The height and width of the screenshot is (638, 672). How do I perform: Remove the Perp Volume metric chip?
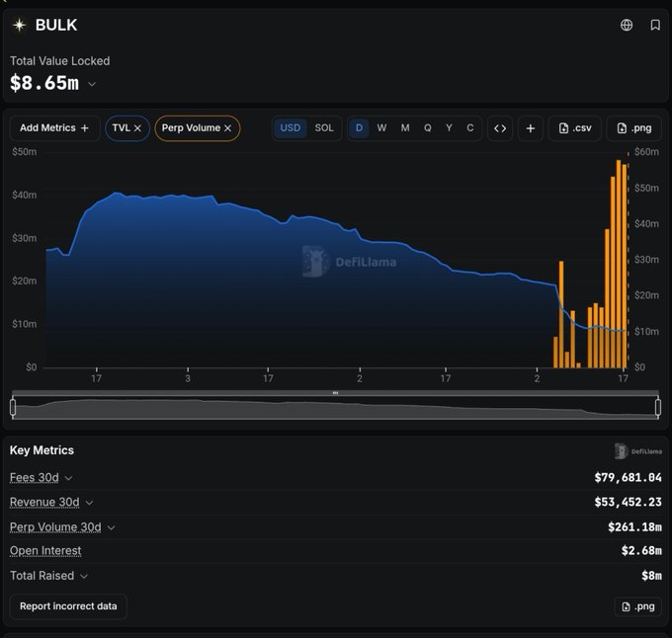228,128
